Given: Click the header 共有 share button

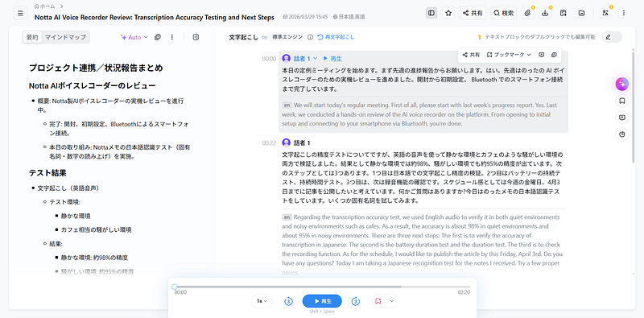Looking at the screenshot, I should point(473,13).
